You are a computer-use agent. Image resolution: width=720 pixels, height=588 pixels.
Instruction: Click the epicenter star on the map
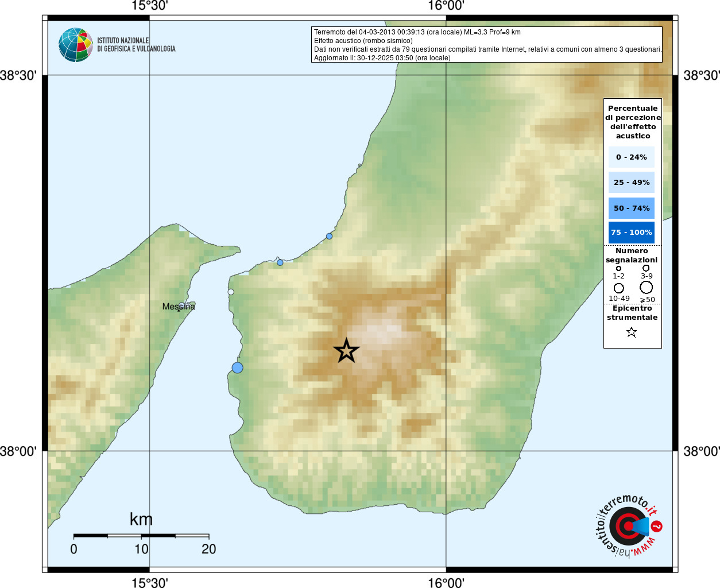point(346,351)
